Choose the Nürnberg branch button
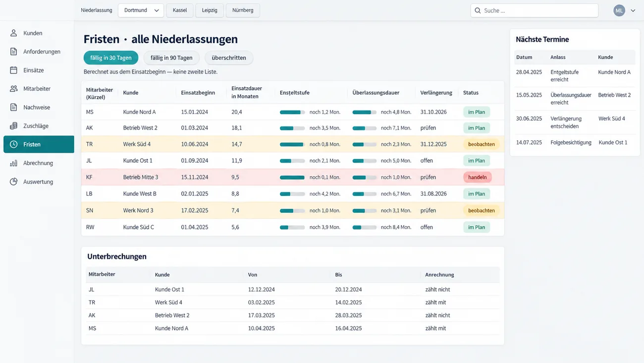 (243, 10)
